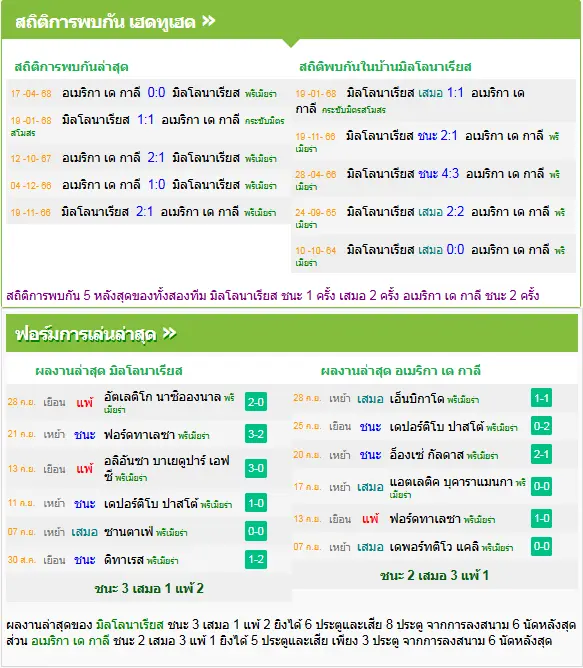
Task: Open the สถิติการพบกัน เฮดทูเฮด header title
Action: coord(105,22)
